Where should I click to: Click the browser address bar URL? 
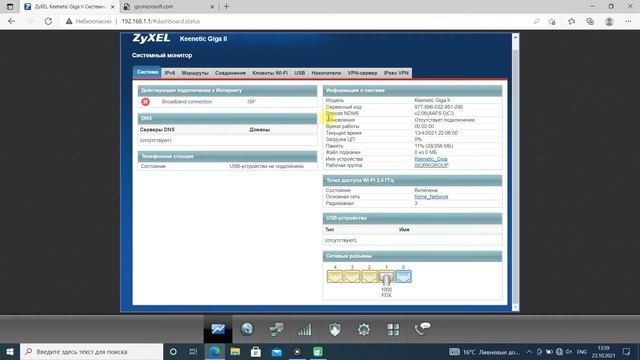(x=161, y=21)
